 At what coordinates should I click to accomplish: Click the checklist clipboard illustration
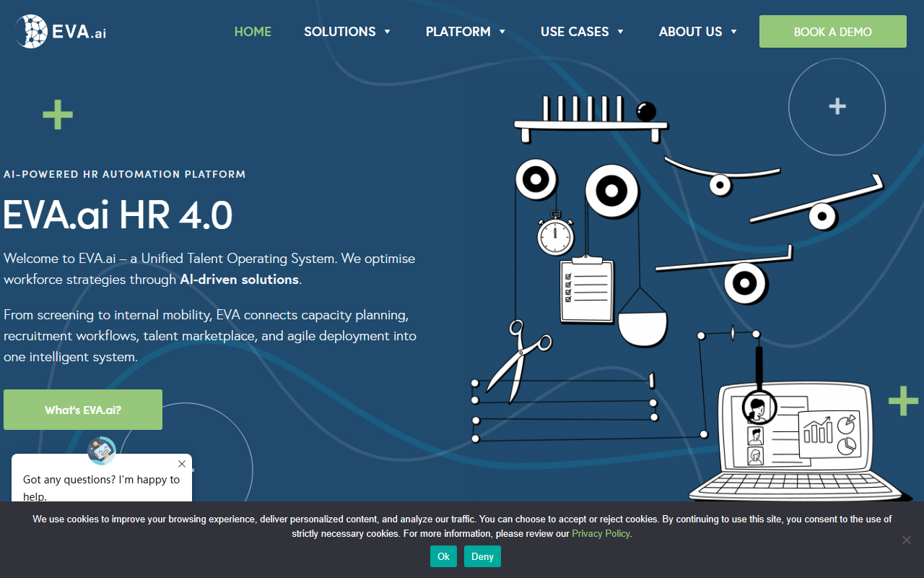coord(587,289)
